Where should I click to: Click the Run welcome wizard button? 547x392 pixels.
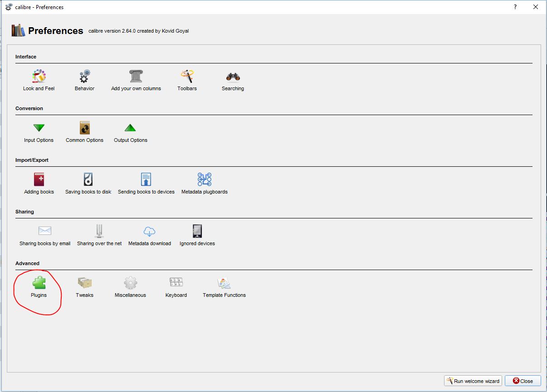coord(473,381)
